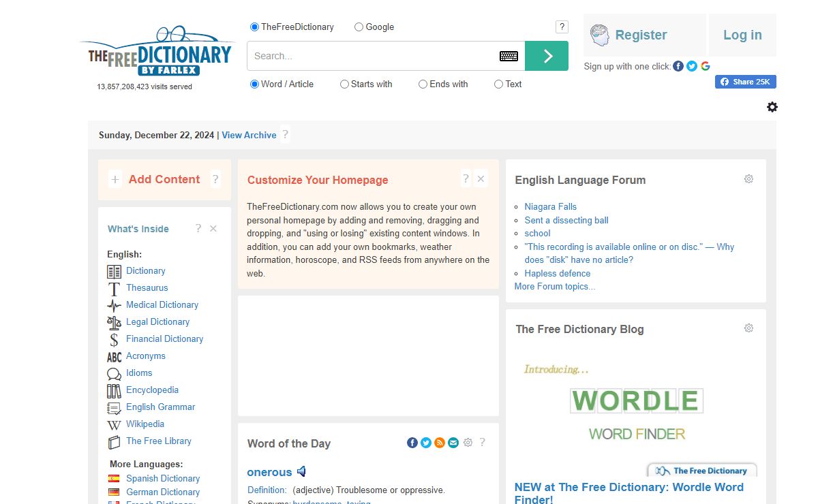Select the Ends with radio option
The width and height of the screenshot is (818, 504).
point(423,84)
